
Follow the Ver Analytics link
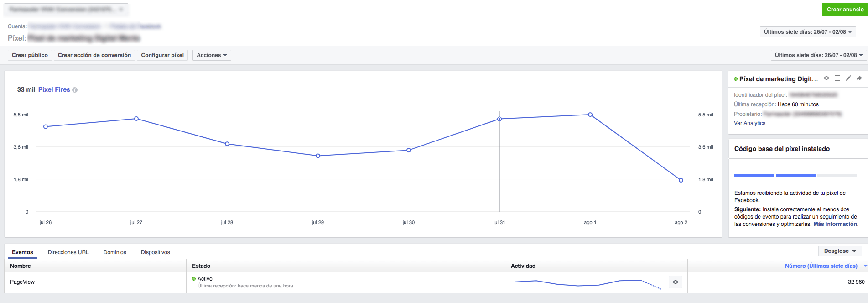point(749,123)
